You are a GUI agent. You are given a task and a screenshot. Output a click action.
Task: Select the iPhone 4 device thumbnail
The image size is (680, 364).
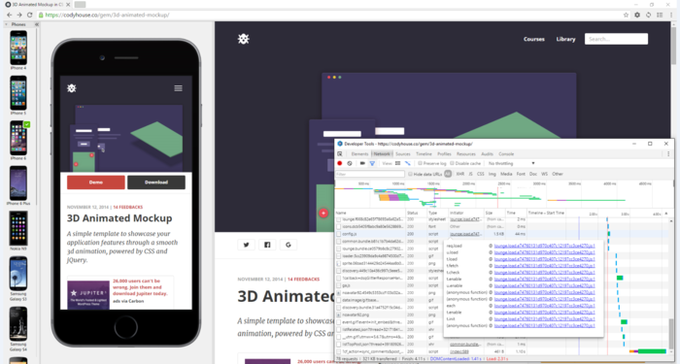(x=18, y=50)
